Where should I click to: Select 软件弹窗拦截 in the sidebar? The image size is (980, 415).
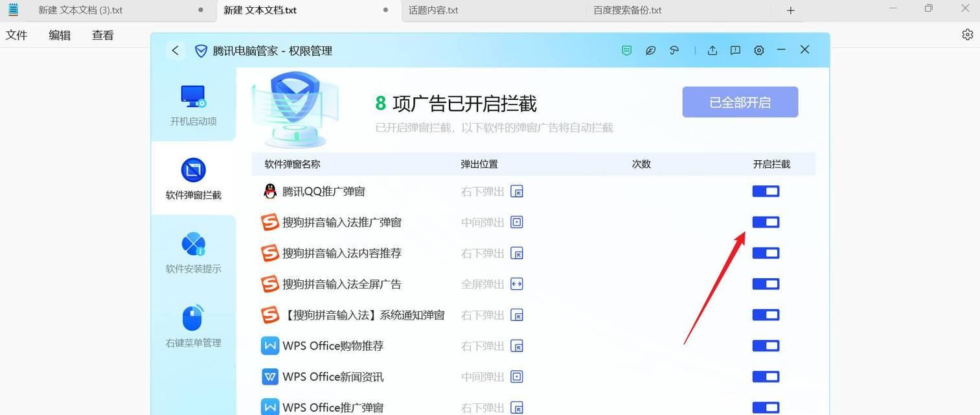(x=193, y=178)
